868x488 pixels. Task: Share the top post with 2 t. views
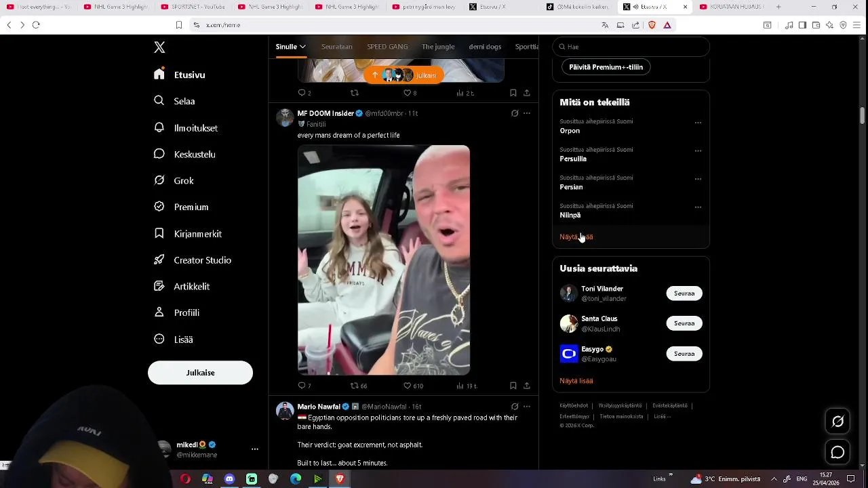click(527, 93)
